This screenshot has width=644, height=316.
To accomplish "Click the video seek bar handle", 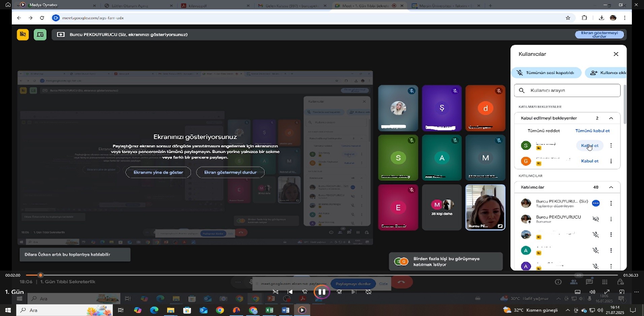I will click(40, 275).
